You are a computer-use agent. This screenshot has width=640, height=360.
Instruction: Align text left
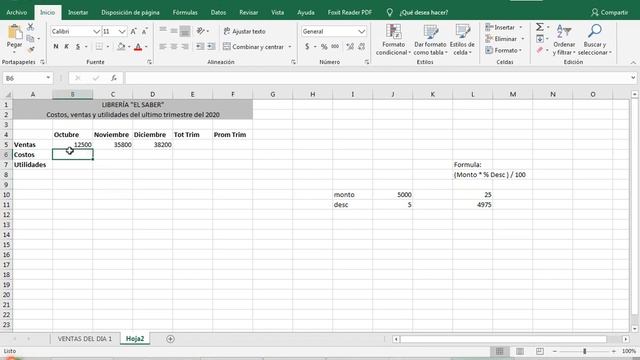163,47
